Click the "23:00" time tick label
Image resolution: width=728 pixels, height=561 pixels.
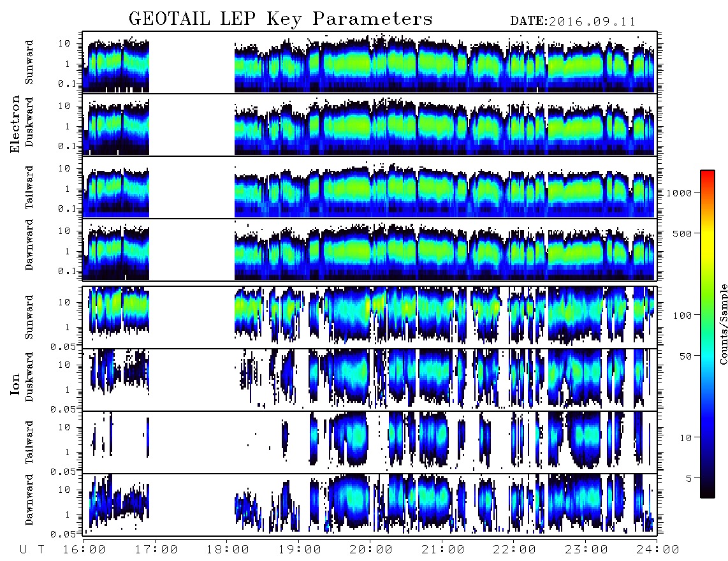pyautogui.click(x=586, y=550)
